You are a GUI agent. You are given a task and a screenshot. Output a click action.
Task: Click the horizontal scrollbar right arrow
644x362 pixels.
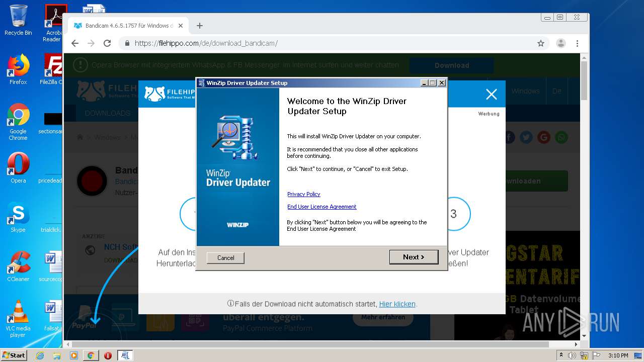[576, 344]
